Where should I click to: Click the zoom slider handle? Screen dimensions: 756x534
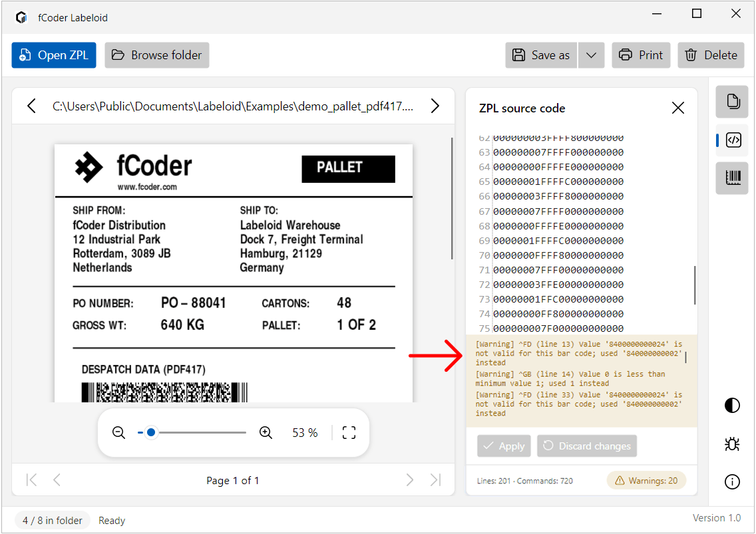pyautogui.click(x=151, y=432)
